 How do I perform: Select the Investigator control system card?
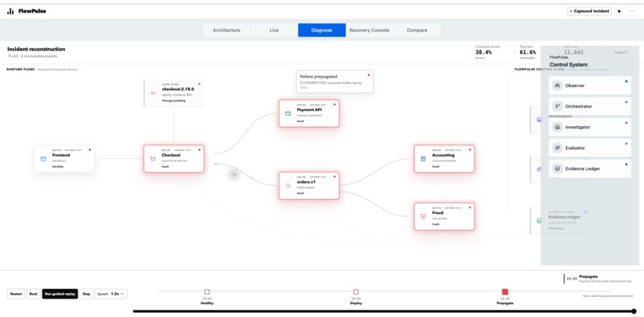click(x=590, y=127)
